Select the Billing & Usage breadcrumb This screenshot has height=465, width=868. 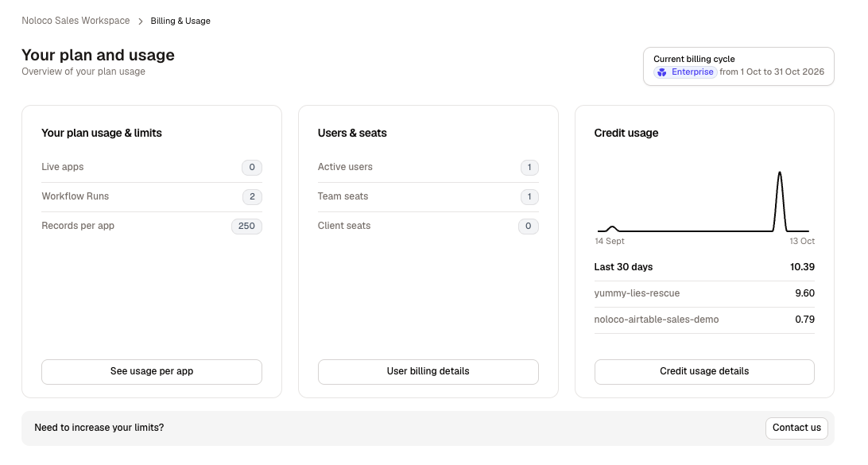[180, 21]
